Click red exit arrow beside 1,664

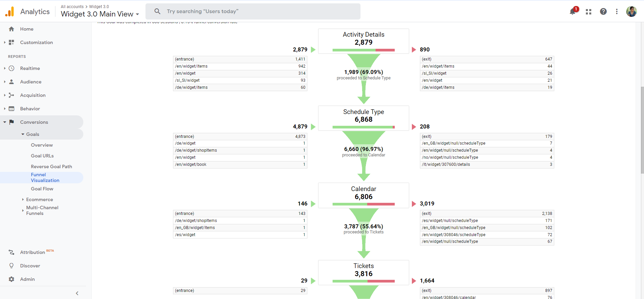[414, 281]
